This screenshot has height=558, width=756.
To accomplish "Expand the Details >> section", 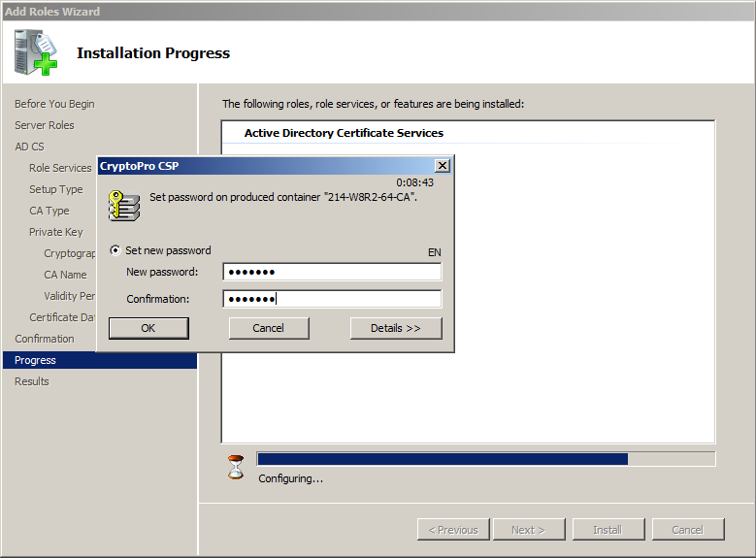I will coord(395,328).
